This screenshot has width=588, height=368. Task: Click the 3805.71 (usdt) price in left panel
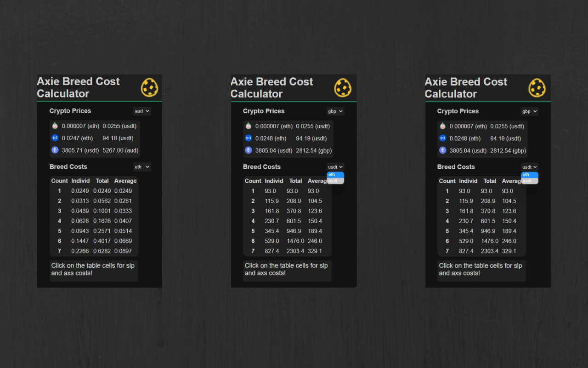click(x=80, y=150)
